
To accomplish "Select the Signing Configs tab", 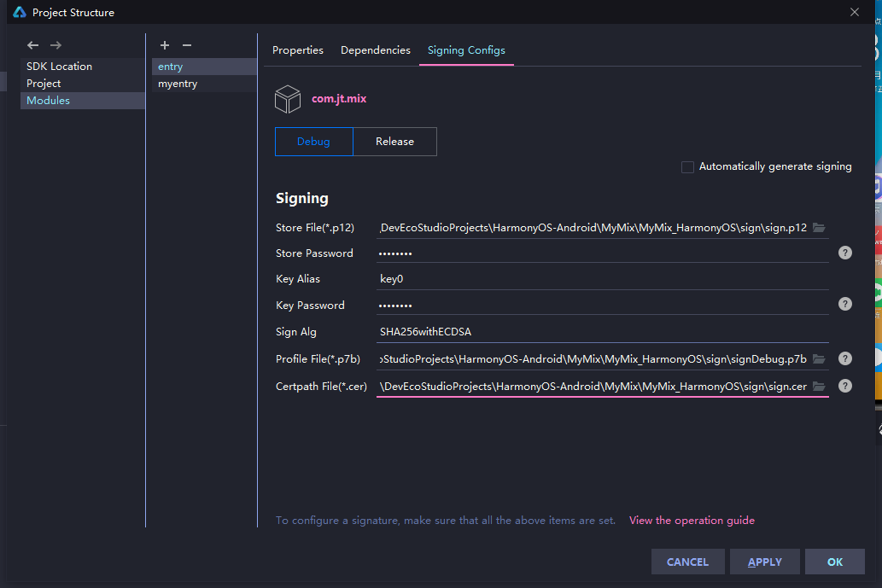I will point(466,50).
